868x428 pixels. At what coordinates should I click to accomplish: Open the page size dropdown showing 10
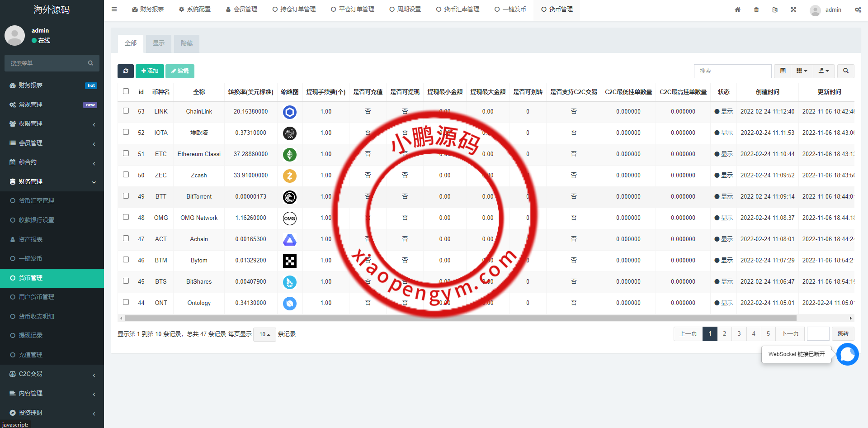(264, 334)
